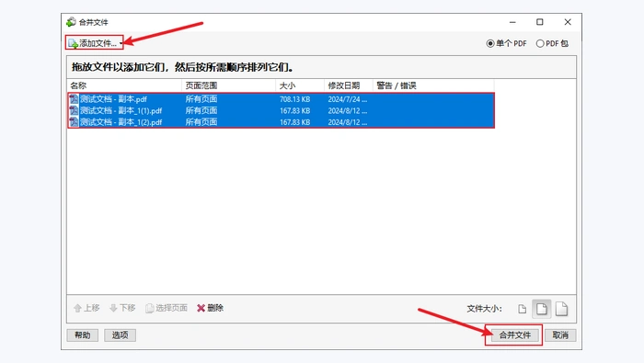Sort by the 大小 column header
The image size is (644, 363).
(300, 85)
